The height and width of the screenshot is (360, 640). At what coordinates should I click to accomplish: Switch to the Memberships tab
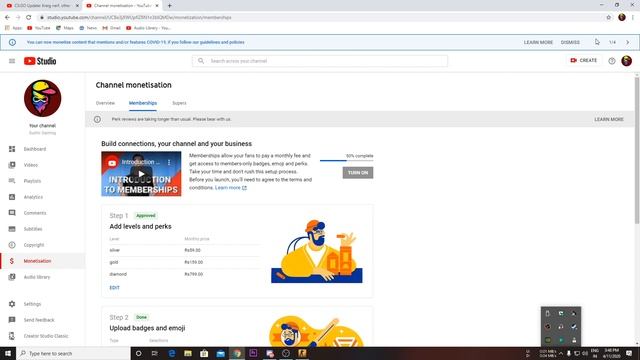(x=143, y=103)
